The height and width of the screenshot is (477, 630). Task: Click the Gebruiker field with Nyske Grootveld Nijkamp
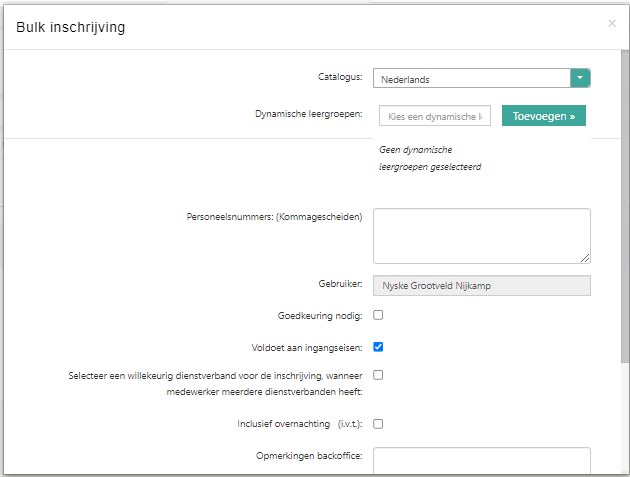[x=481, y=286]
